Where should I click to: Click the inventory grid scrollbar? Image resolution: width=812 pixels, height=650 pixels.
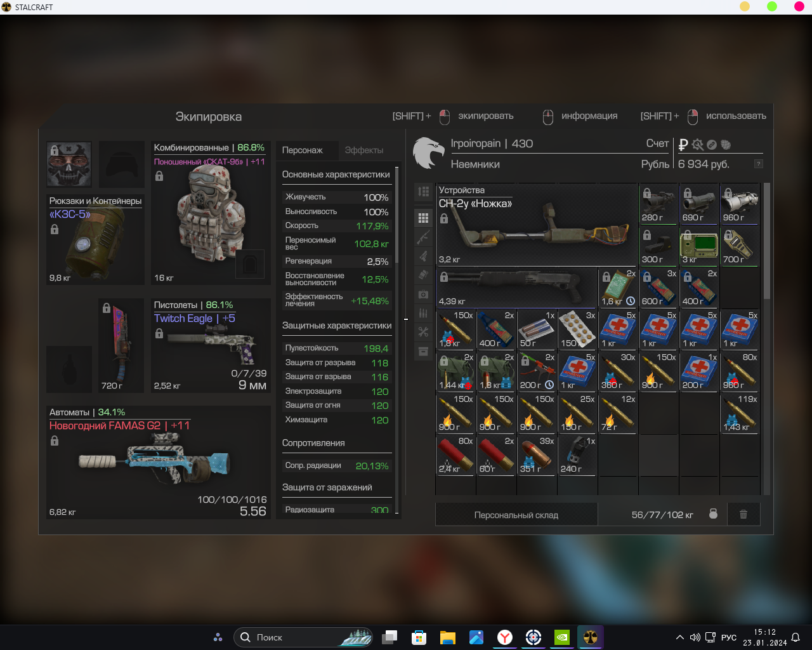click(766, 241)
